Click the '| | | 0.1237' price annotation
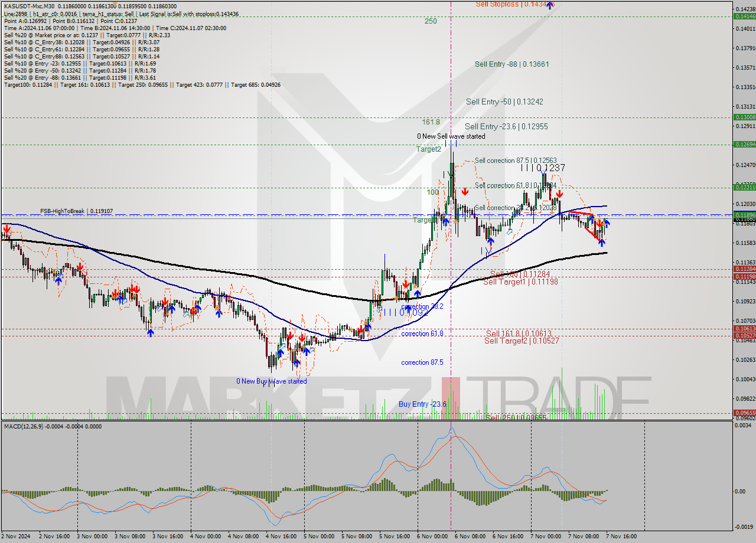Image resolution: width=756 pixels, height=543 pixels. [x=543, y=168]
